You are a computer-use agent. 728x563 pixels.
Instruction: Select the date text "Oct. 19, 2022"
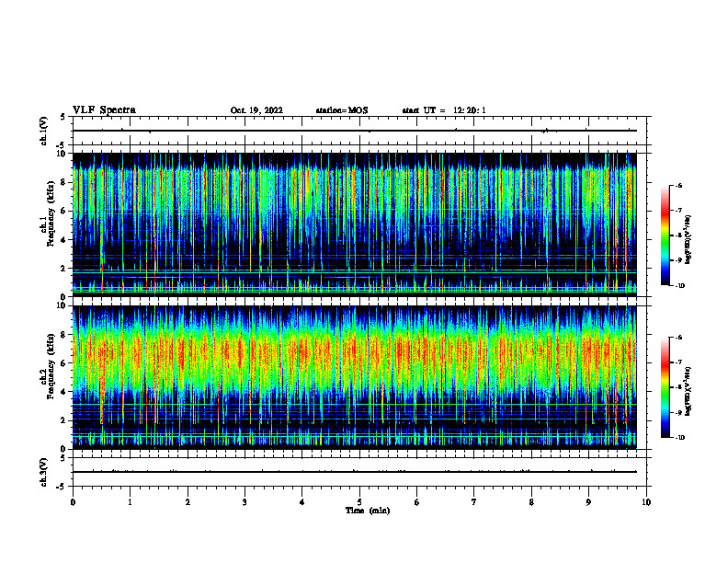tap(256, 110)
